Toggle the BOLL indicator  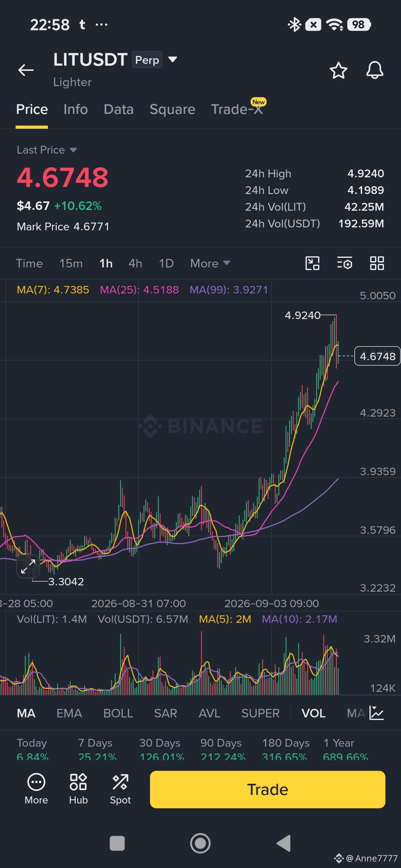tap(118, 713)
